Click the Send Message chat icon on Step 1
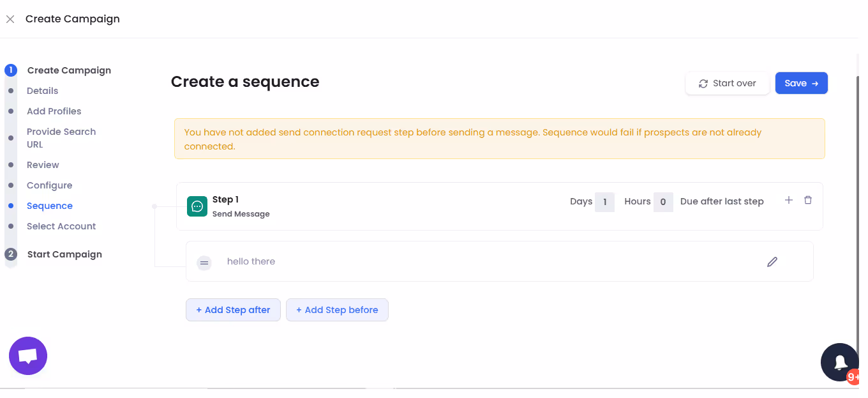The image size is (868, 398). coord(197,206)
